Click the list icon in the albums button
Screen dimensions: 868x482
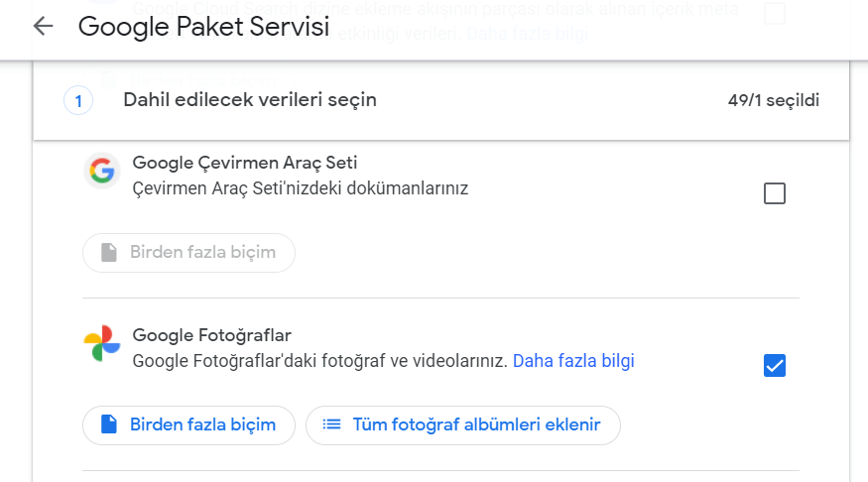click(332, 424)
